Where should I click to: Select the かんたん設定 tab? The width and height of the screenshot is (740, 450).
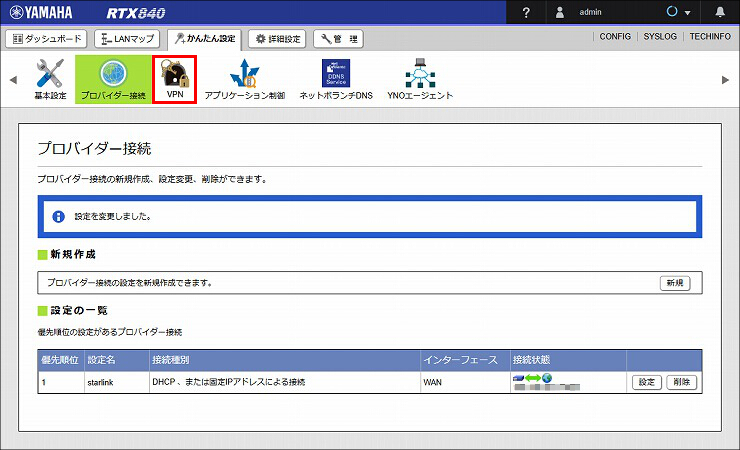tap(205, 39)
